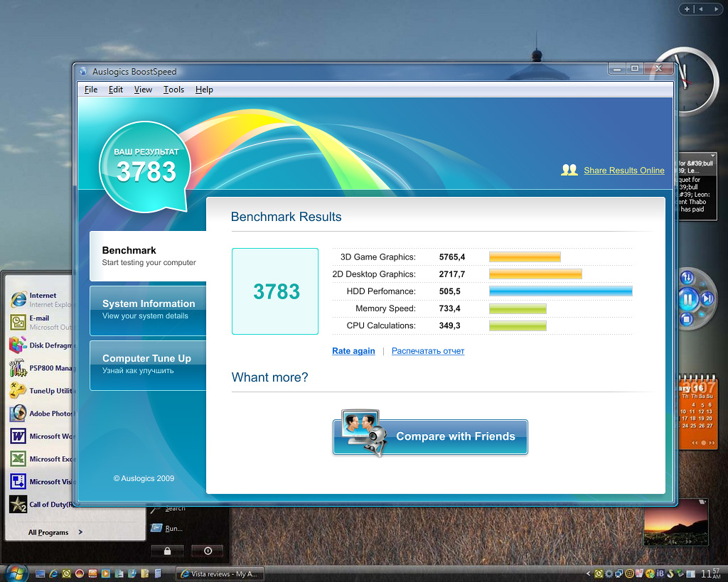Click the analog clock gadget
728x582 pixels.
point(685,81)
